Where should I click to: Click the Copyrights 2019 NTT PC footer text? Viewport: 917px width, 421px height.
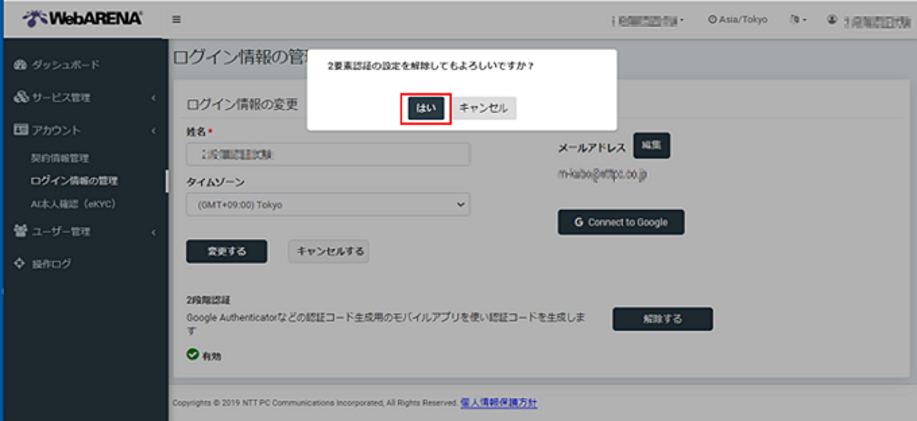tap(315, 403)
